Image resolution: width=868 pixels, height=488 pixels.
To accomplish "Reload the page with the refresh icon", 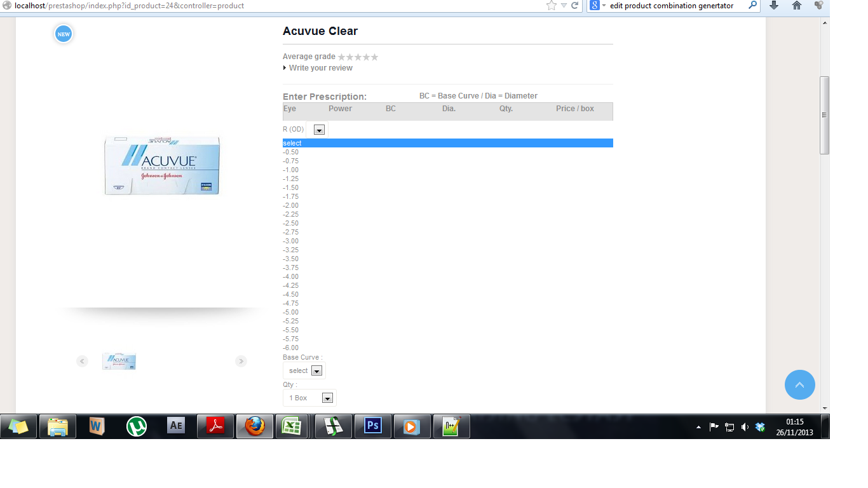I will click(x=575, y=6).
